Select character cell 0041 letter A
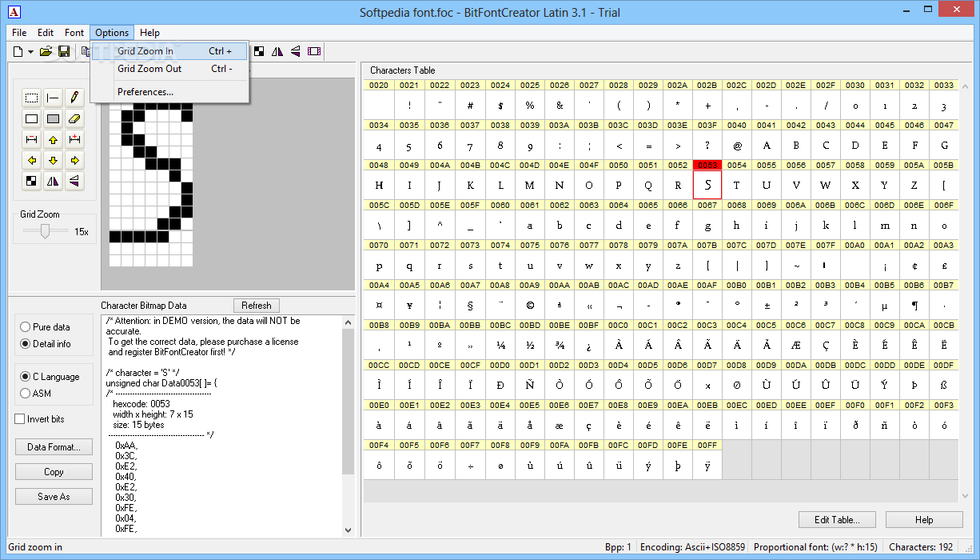 coord(767,145)
